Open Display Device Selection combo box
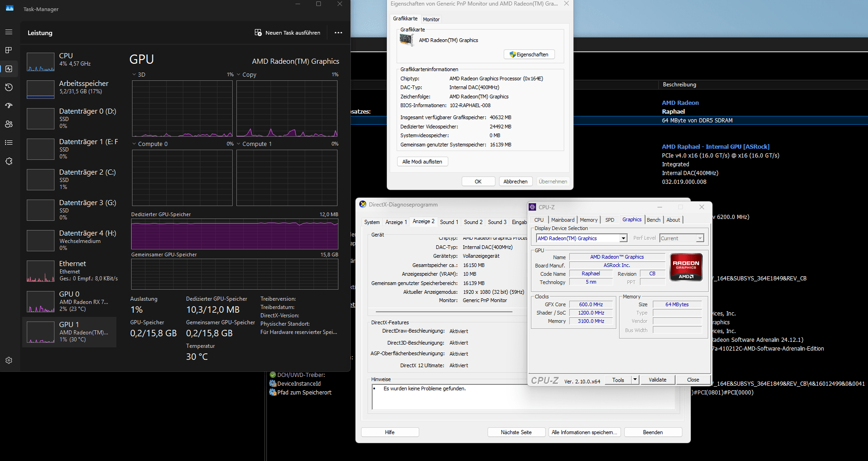The height and width of the screenshot is (461, 868). tap(582, 238)
